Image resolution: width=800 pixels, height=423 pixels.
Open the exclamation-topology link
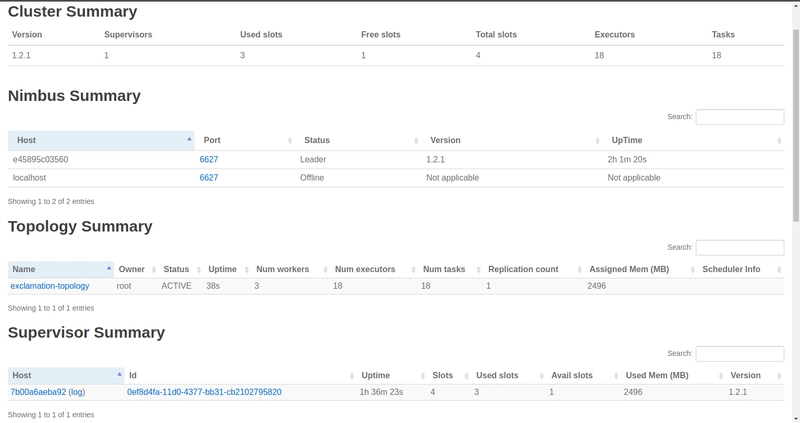tap(50, 286)
